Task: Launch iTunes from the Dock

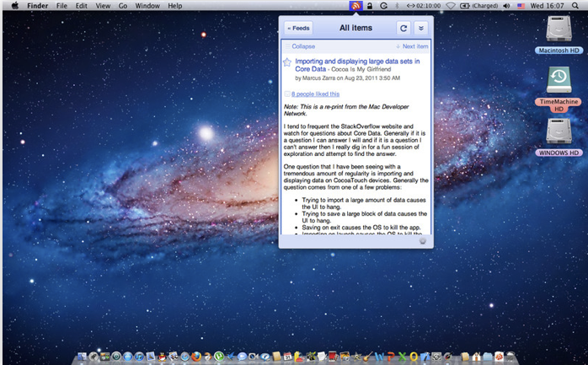Action: coord(139,357)
